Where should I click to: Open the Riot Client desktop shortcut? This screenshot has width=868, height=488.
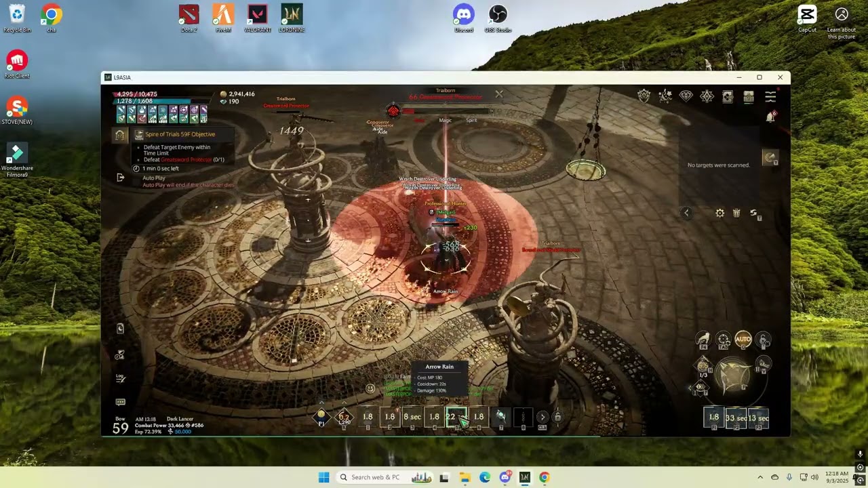(17, 64)
